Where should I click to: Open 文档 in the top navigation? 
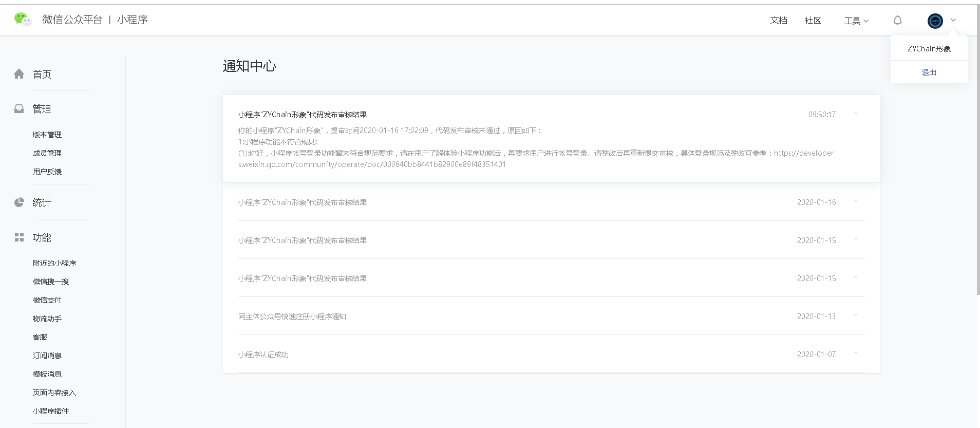click(779, 21)
